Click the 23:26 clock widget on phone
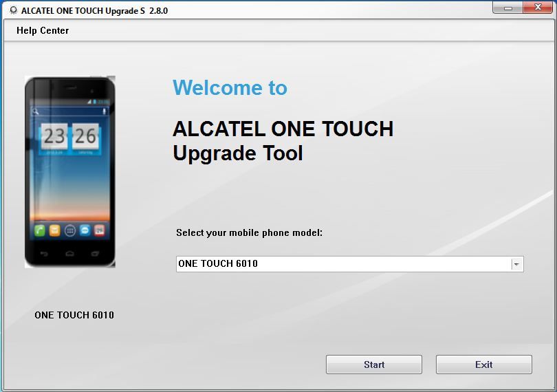This screenshot has width=557, height=392. coord(69,137)
